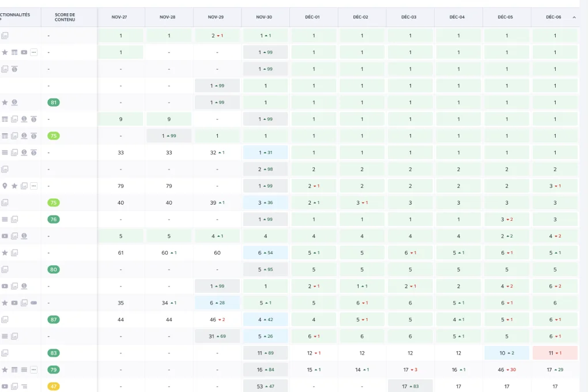Click the images icon in score 87 row
The width and height of the screenshot is (588, 392).
5,320
